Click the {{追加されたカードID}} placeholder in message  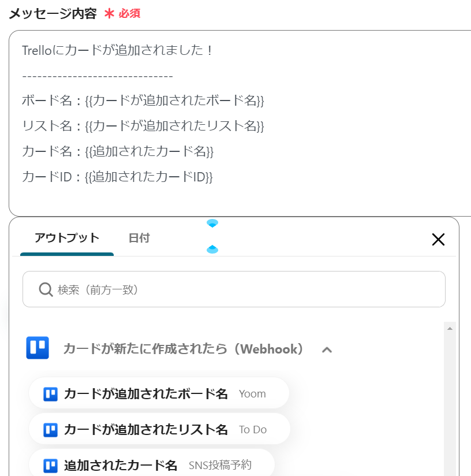149,177
